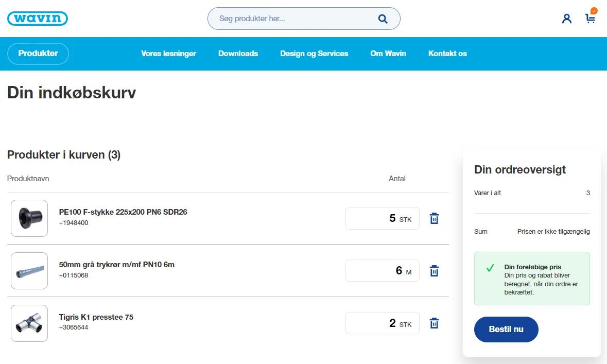Click the 'Prisen er ikke tilgængelig' text

553,232
